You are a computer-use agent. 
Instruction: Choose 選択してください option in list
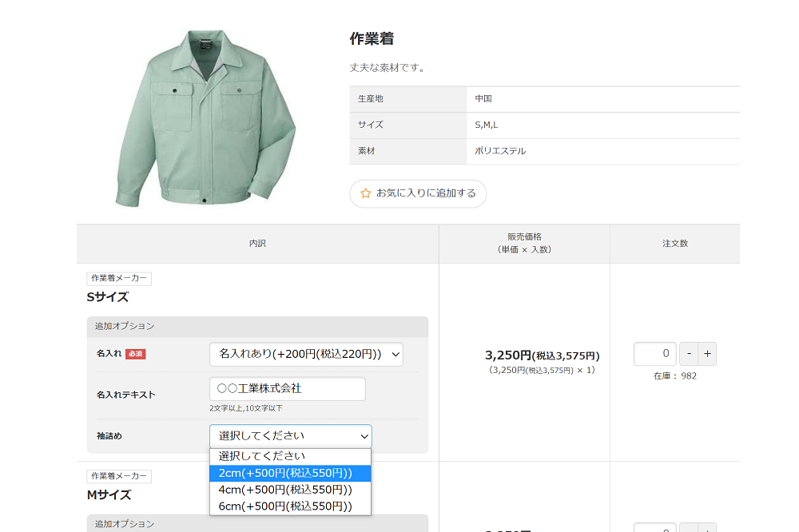point(291,457)
